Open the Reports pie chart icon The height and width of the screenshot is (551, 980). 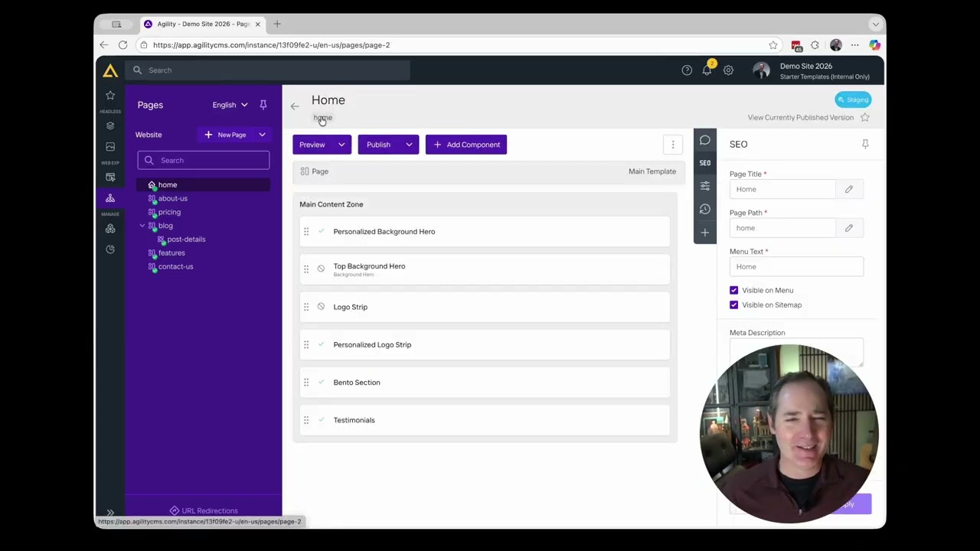[110, 249]
